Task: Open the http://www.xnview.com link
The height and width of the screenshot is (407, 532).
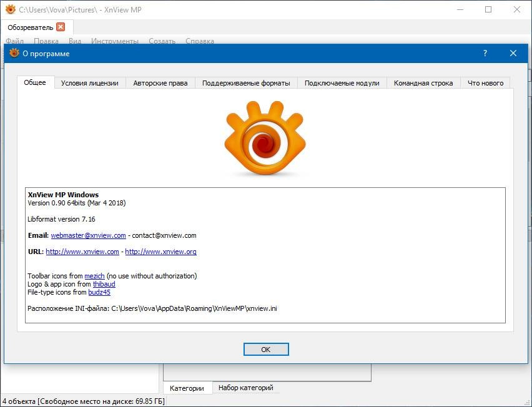Action: 82,252
